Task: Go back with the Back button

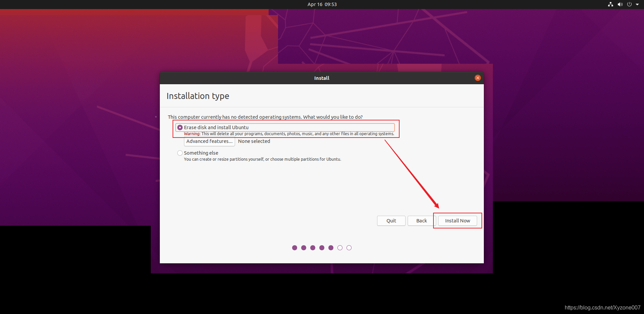Action: point(421,221)
